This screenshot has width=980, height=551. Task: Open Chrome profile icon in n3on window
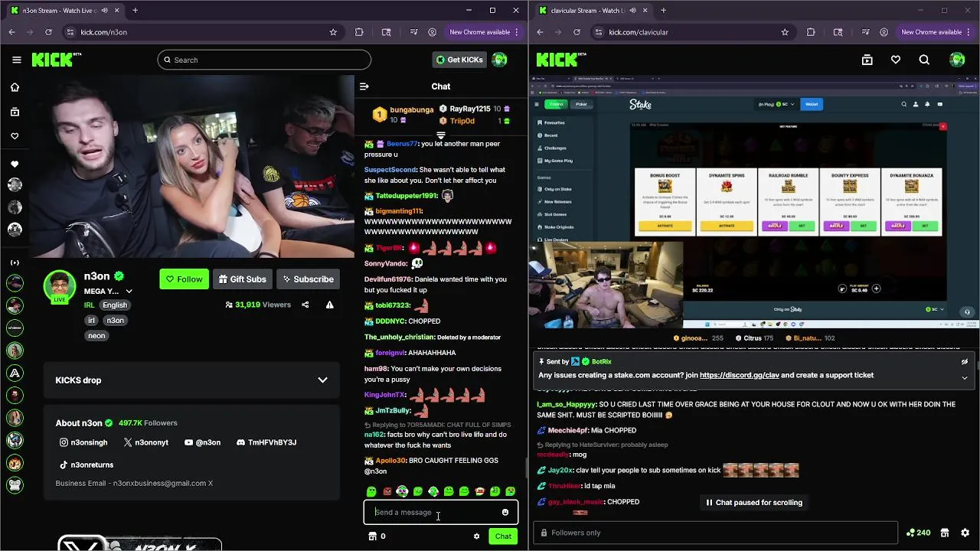tap(433, 32)
